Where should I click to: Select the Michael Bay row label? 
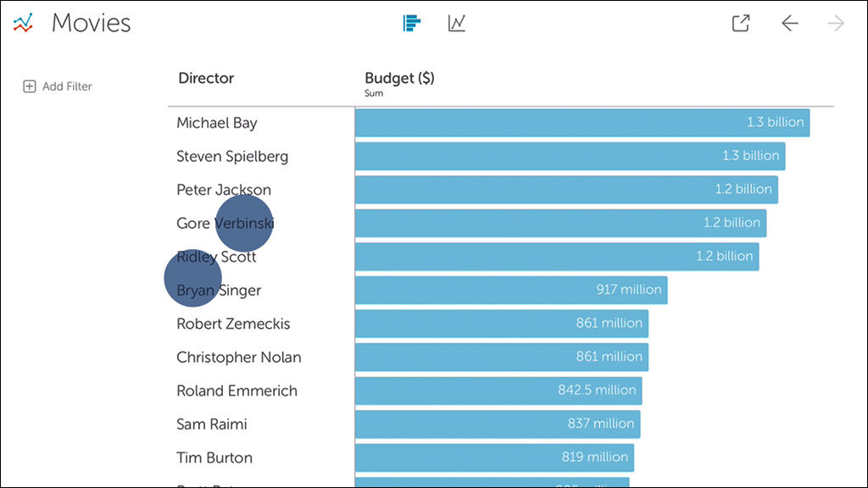[217, 123]
